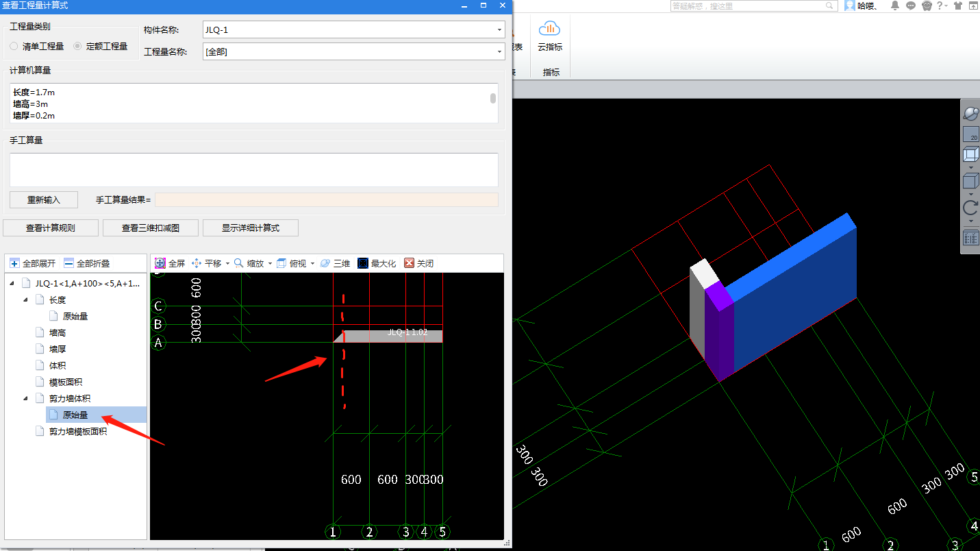The width and height of the screenshot is (980, 551).
Task: Click the magnifier search icon
Action: [x=831, y=5]
